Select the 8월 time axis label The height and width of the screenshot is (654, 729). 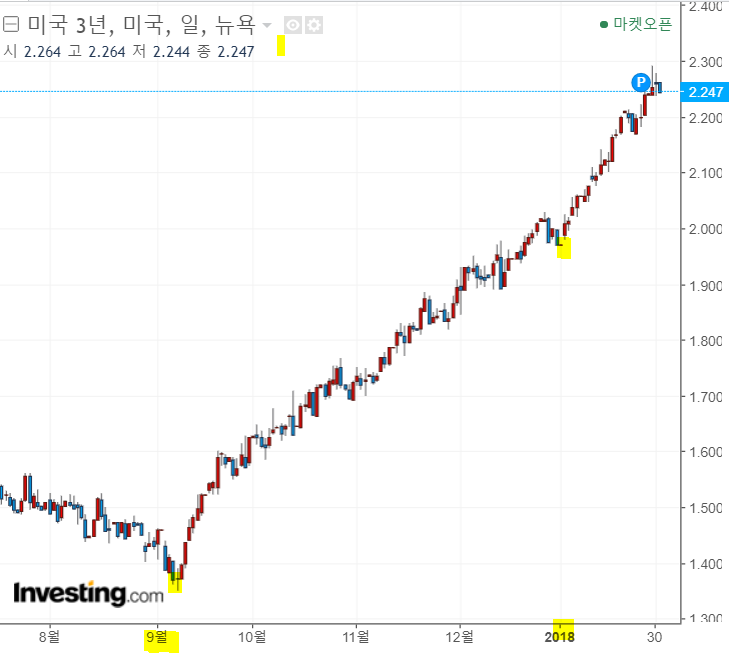[x=49, y=636]
